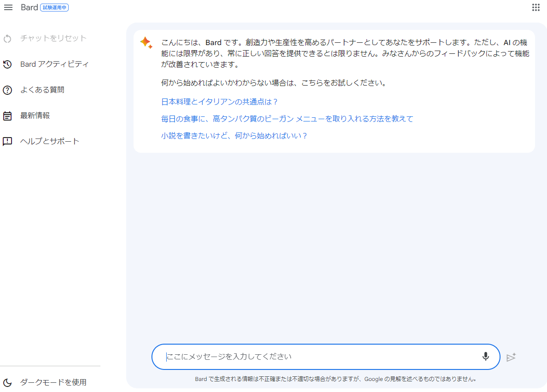This screenshot has height=392, width=547.
Task: Click the microphone voice input icon
Action: 485,357
